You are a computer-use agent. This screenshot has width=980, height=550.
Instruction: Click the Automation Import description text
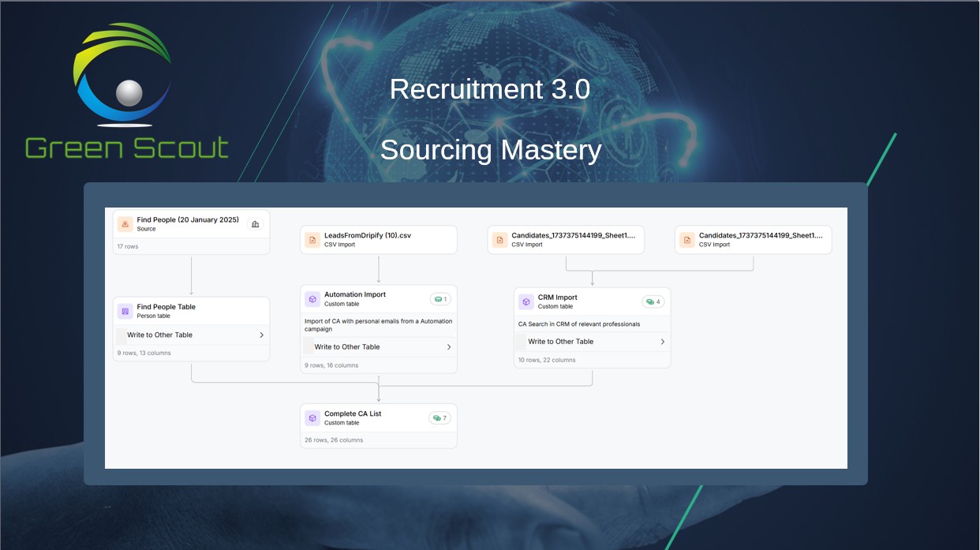(x=378, y=325)
